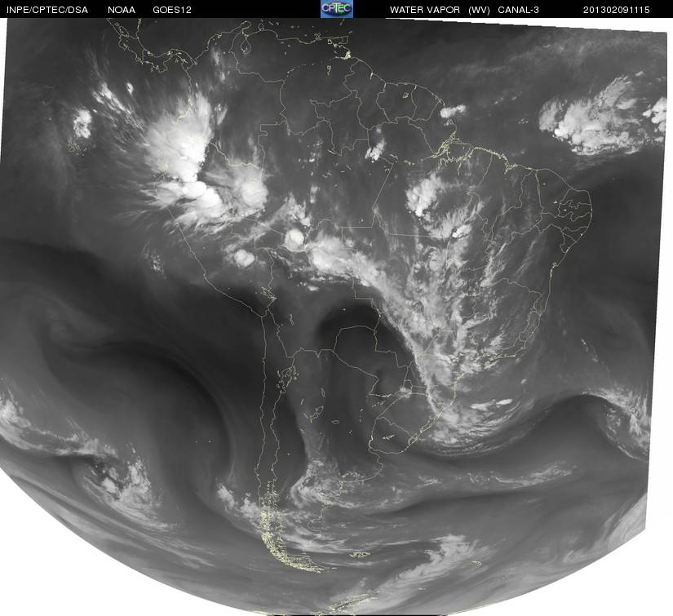The width and height of the screenshot is (673, 616).
Task: Click the CPTEC logo in header
Action: (337, 9)
